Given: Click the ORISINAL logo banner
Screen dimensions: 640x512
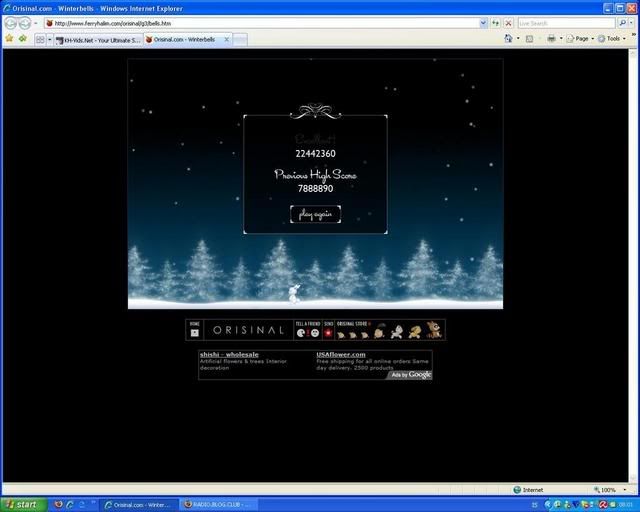Looking at the screenshot, I should pos(248,330).
